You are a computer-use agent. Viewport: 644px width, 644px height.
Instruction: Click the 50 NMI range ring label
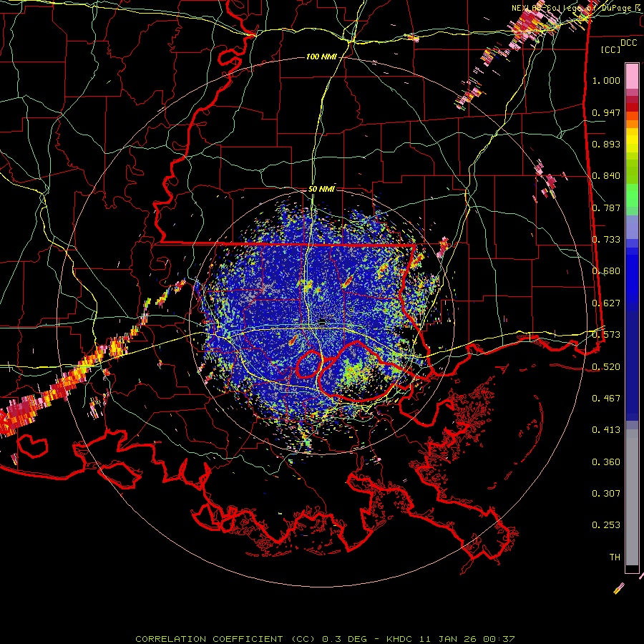[x=321, y=189]
